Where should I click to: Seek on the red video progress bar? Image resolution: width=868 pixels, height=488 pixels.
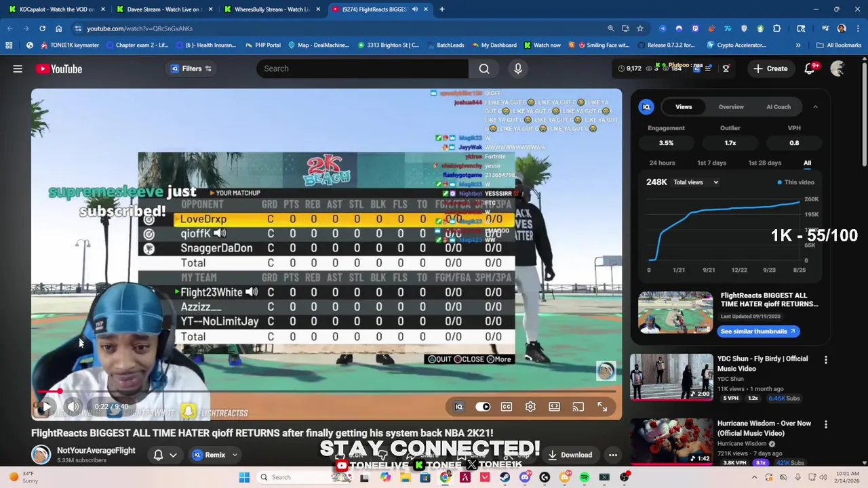(326, 391)
